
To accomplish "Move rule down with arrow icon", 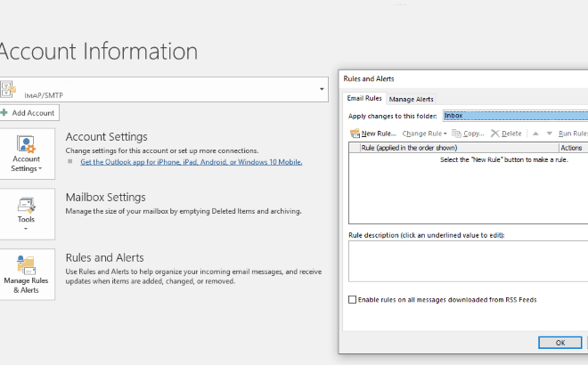I will click(548, 134).
